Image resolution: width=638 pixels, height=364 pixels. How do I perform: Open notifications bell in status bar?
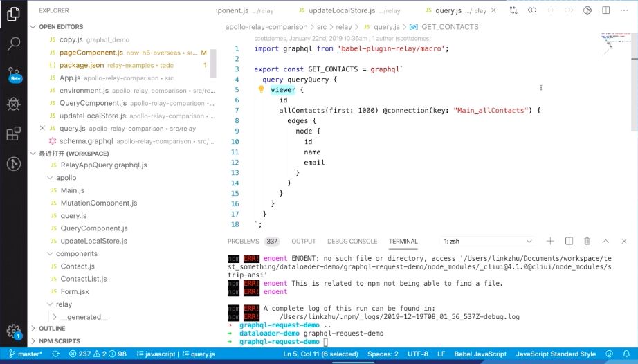627,354
